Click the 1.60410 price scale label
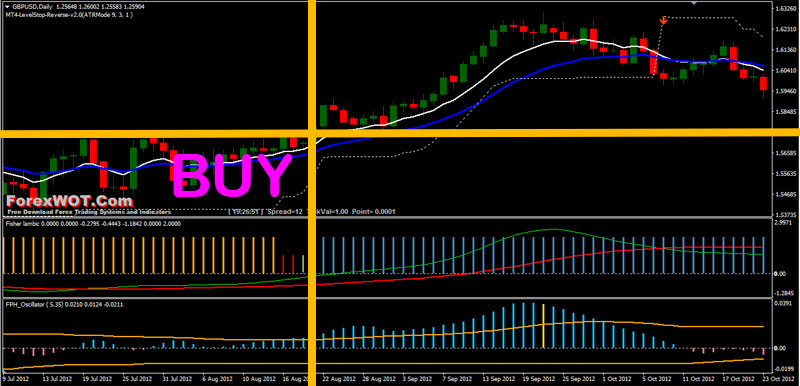 tap(786, 70)
